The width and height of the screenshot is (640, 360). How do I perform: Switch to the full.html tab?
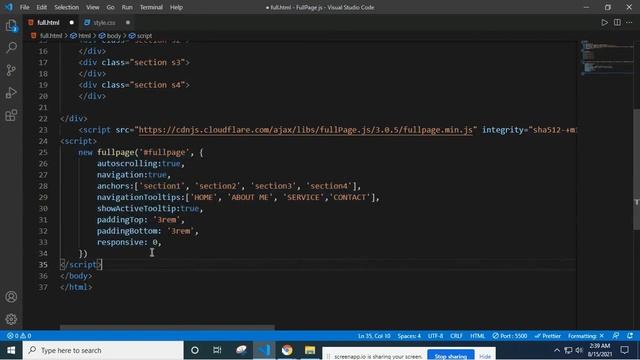(x=48, y=22)
